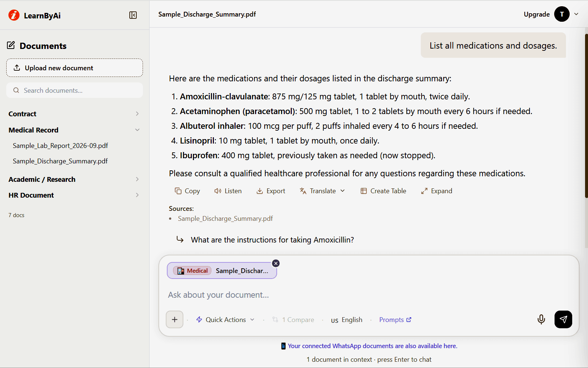Expand the response view
The image size is (588, 368).
click(436, 191)
